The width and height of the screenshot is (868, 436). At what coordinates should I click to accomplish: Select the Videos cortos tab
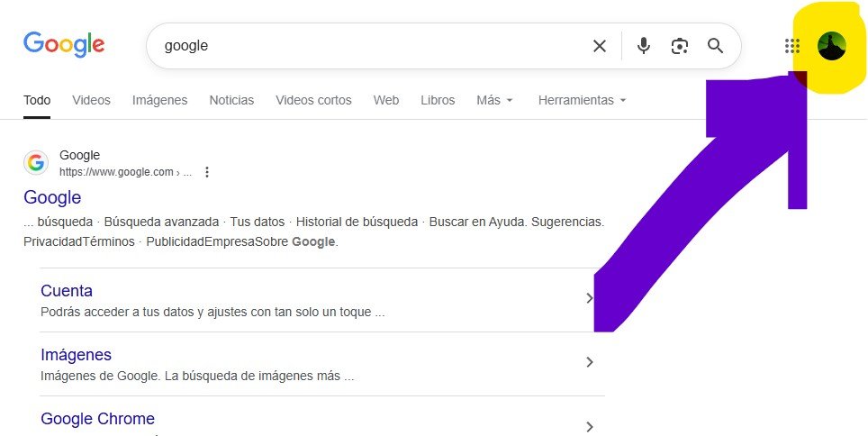pos(313,100)
